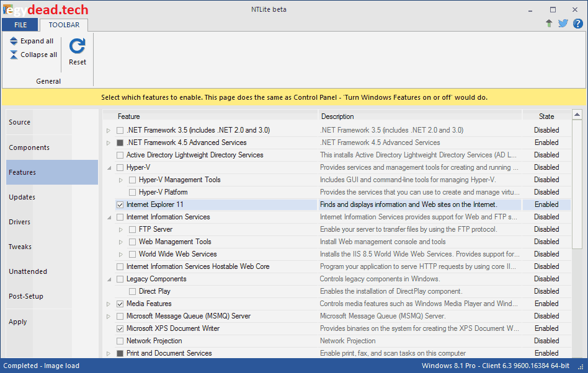The height and width of the screenshot is (373, 588).
Task: Open NTLite's Twitter via the bird icon
Action: (x=563, y=23)
